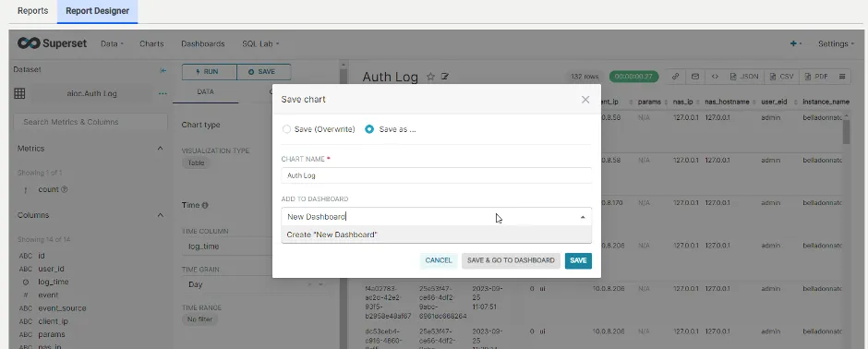Click the dataset table grid icon
This screenshot has height=349, width=868.
19,93
